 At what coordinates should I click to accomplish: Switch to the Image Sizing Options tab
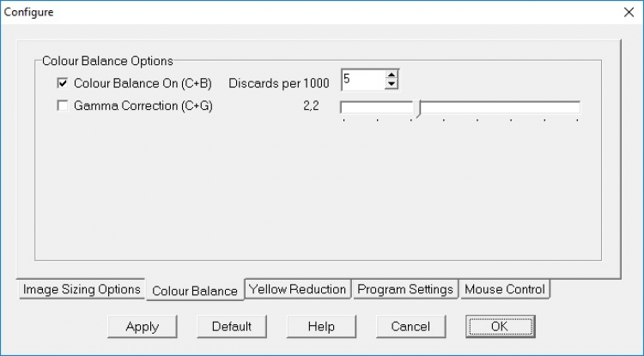pyautogui.click(x=82, y=289)
